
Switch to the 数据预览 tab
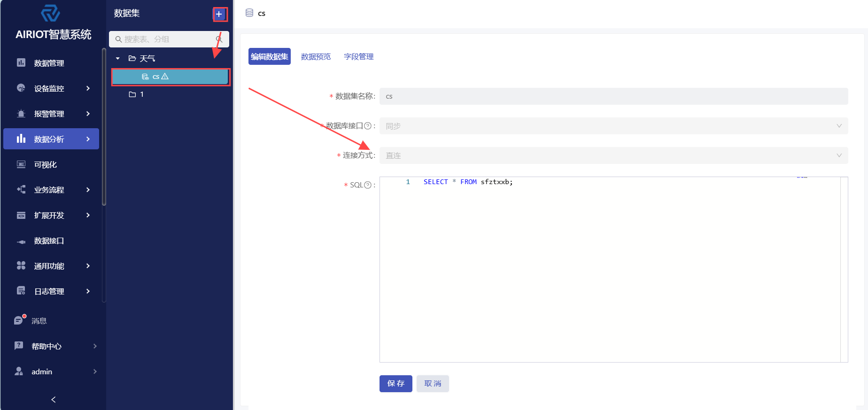(x=316, y=56)
